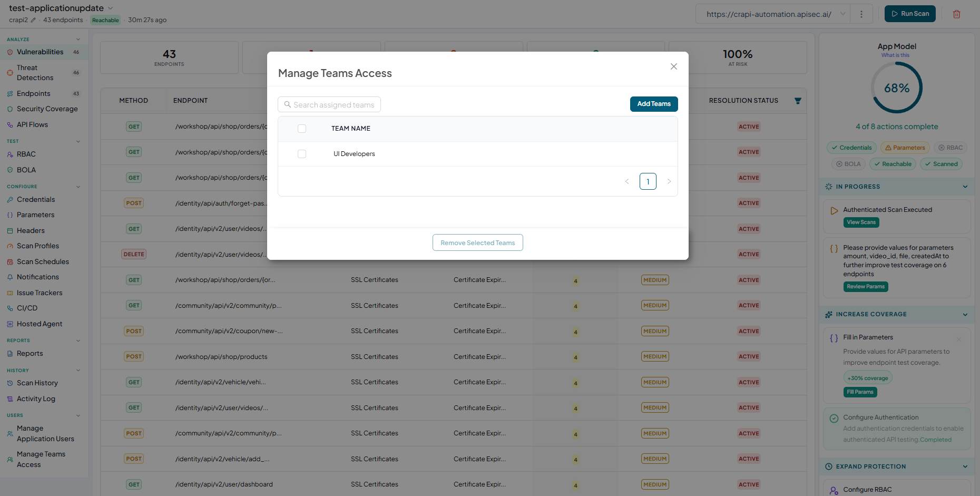980x496 pixels.
Task: Open the three-dot options menu near URL
Action: click(x=861, y=14)
